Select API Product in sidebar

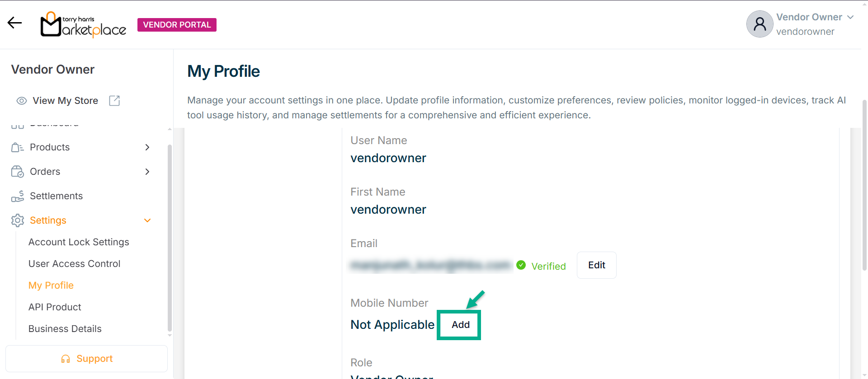[55, 307]
